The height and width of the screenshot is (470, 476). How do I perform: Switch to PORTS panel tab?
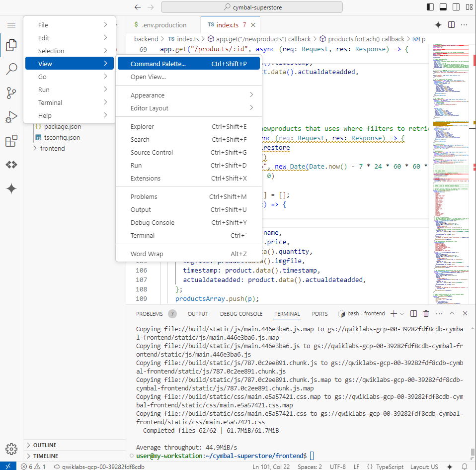[319, 314]
